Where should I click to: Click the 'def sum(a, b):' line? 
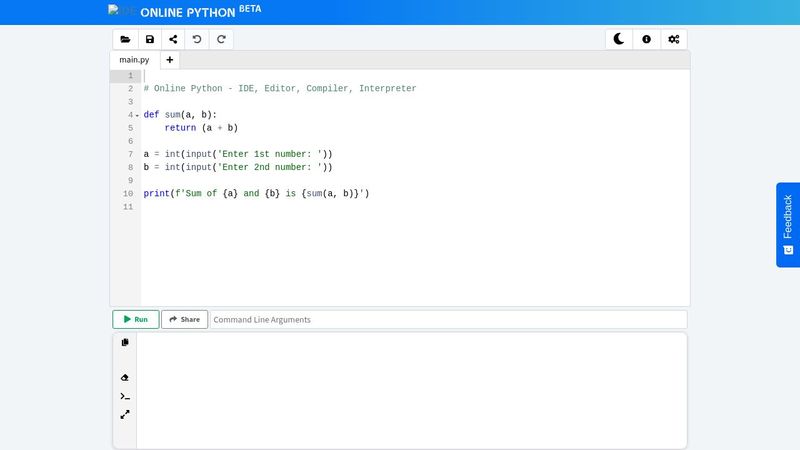(x=180, y=115)
